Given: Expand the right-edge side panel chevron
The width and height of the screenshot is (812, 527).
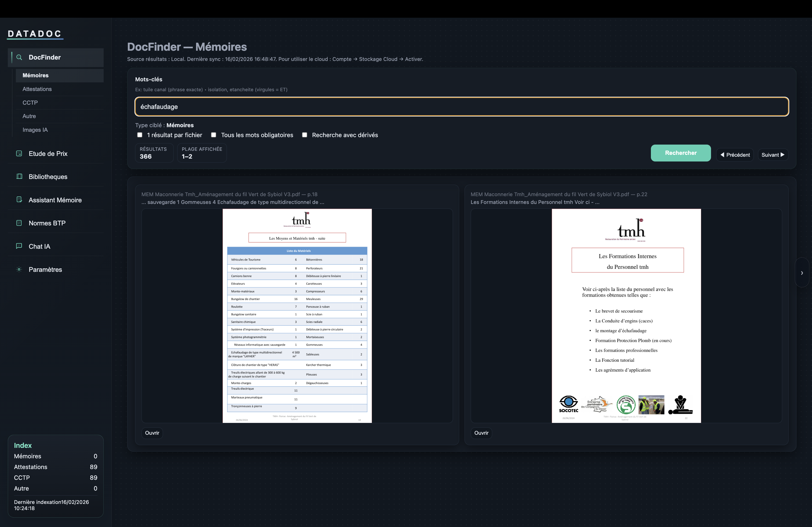Looking at the screenshot, I should 802,273.
